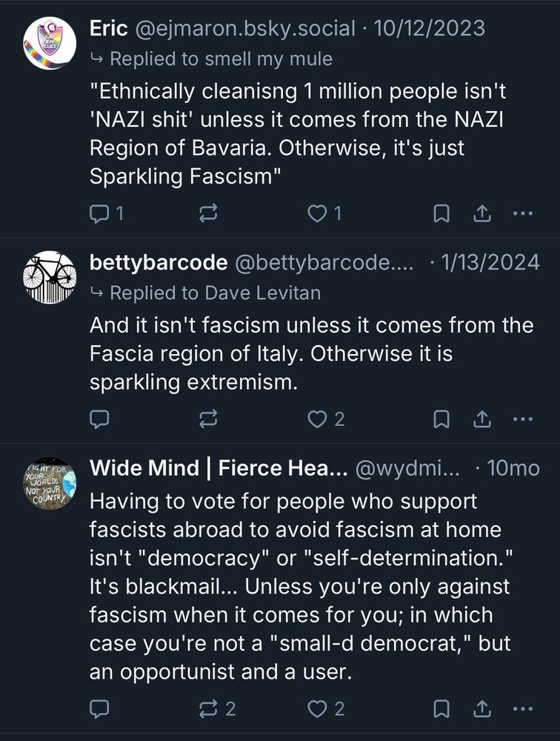560x741 pixels.
Task: Bookmark Wide Mind's post
Action: [x=441, y=708]
